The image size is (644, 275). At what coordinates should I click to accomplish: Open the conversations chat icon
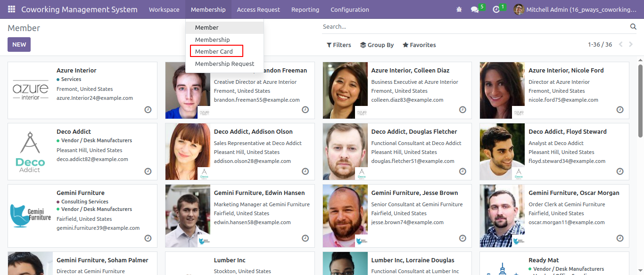click(475, 9)
